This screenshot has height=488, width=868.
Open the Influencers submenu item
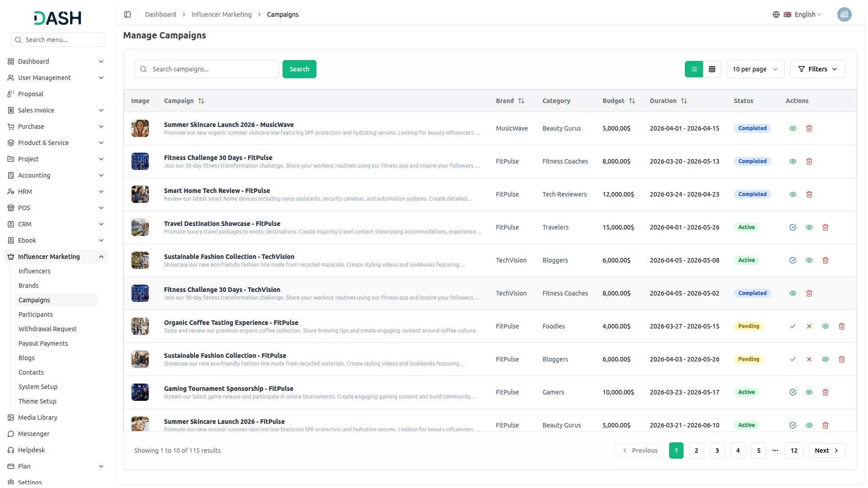pyautogui.click(x=34, y=271)
